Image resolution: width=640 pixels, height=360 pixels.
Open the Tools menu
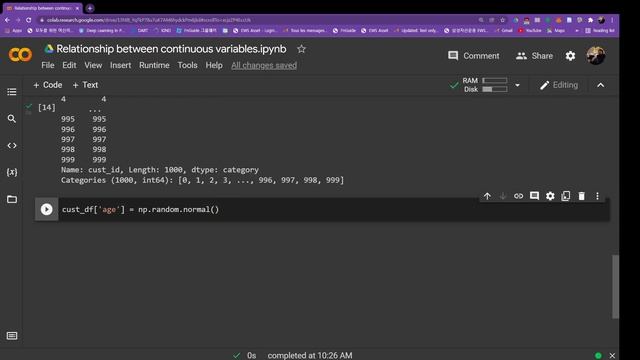click(187, 65)
